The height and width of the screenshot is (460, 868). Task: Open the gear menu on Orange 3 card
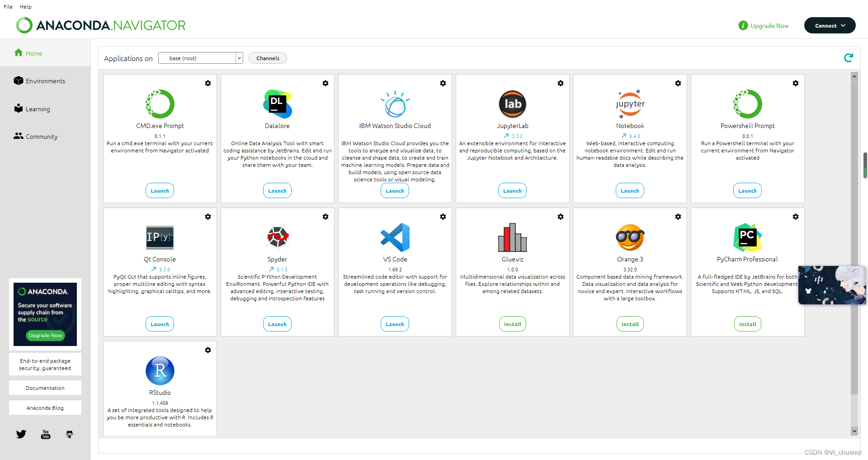678,217
